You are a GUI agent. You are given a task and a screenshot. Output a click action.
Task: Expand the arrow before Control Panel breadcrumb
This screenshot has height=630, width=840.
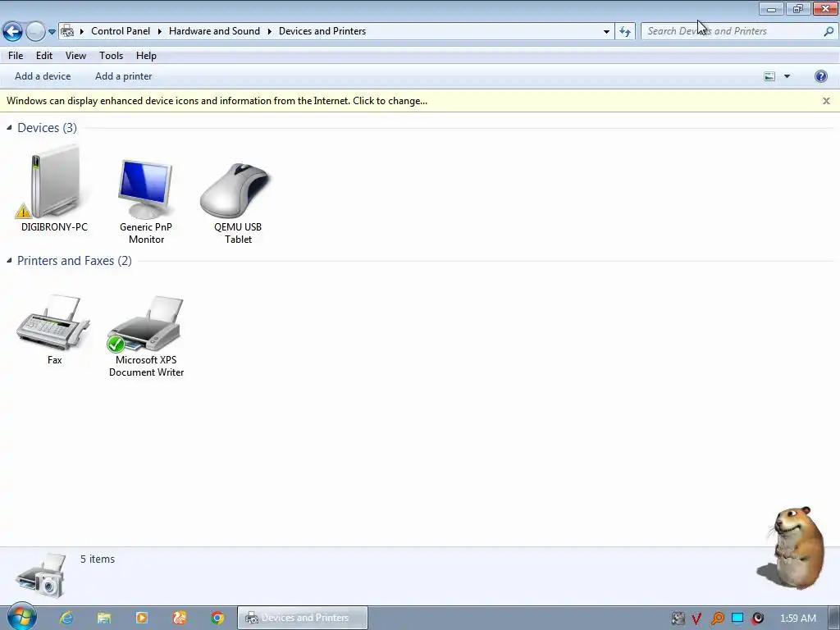click(x=82, y=31)
